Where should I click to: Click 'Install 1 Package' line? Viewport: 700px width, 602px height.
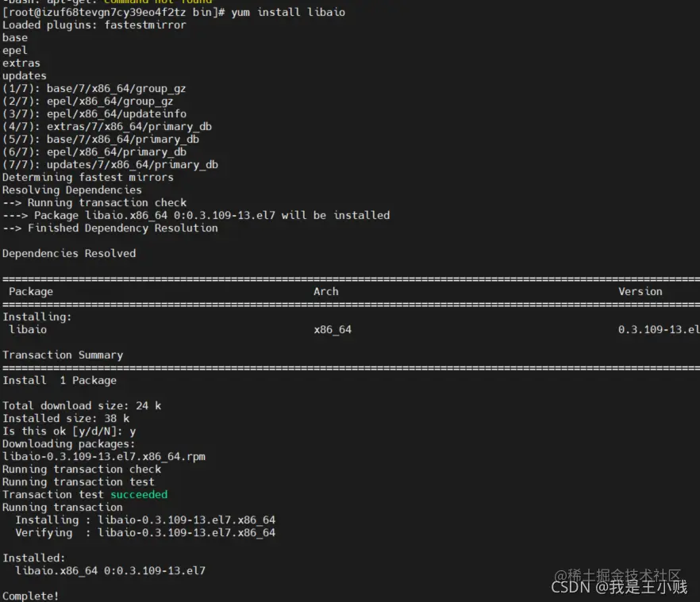(x=60, y=381)
